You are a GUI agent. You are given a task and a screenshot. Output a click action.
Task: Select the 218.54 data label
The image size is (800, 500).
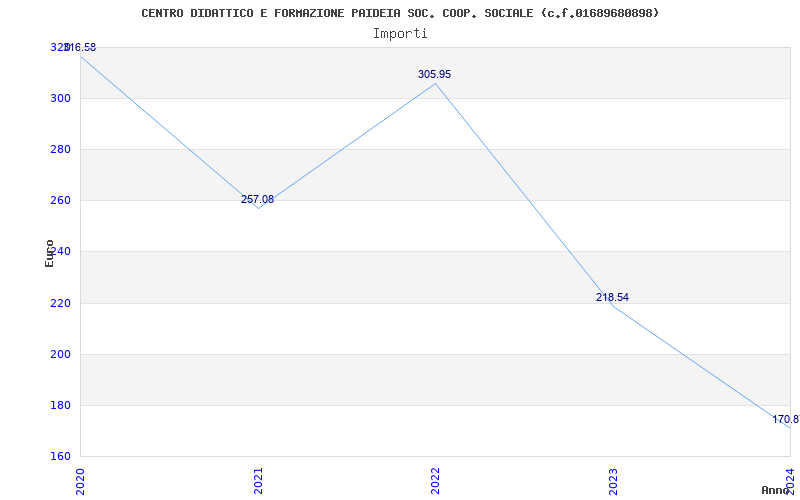coord(612,297)
